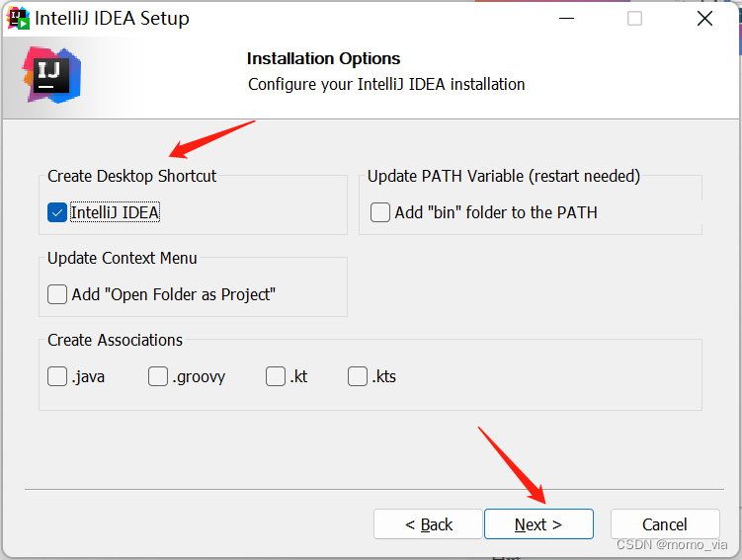Screen dimensions: 742x560
Task: Close the IntelliJ IDEA Setup window
Action: 704,19
